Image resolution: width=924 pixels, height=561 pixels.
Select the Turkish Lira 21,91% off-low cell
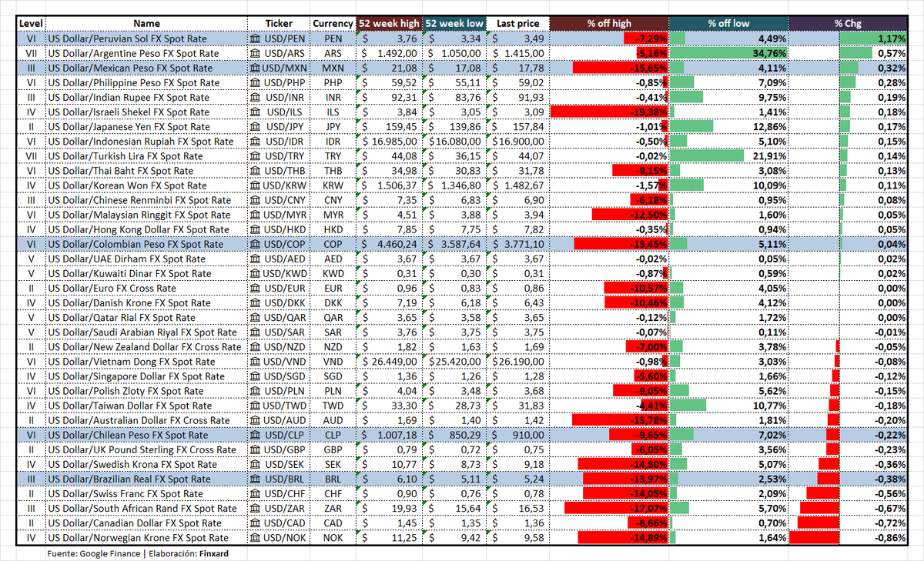728,155
